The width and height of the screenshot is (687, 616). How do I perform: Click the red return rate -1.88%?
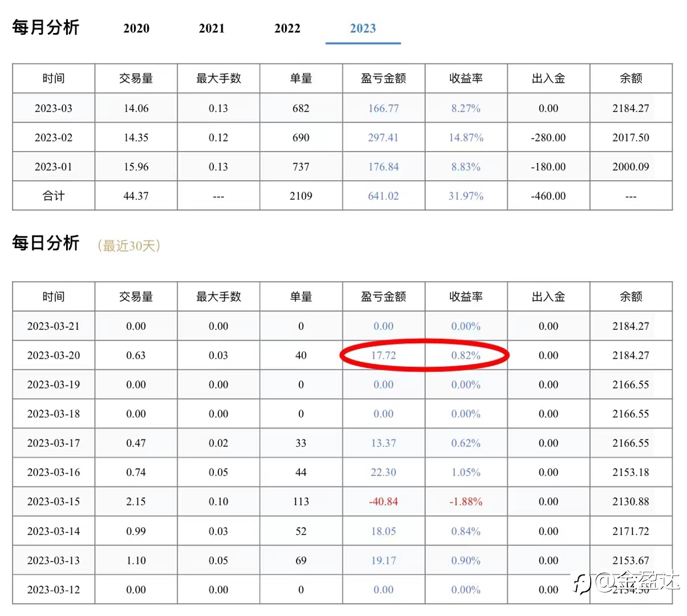(466, 502)
